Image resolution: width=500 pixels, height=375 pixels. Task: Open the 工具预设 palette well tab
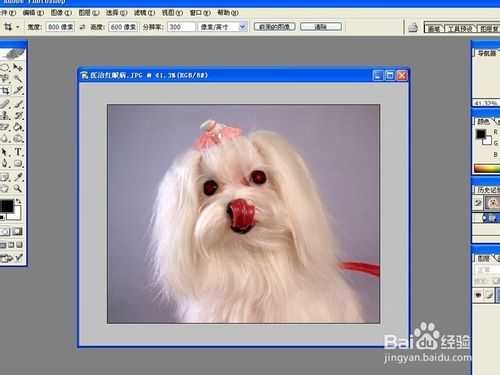(461, 28)
